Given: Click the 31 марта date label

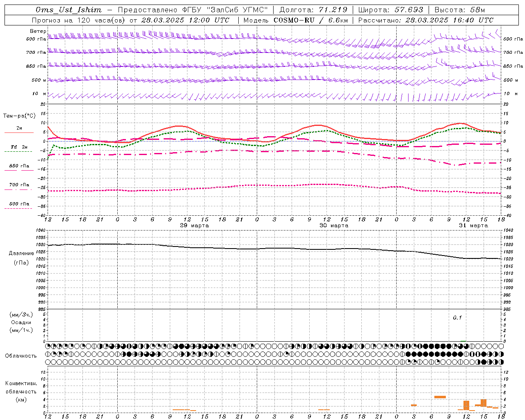Looking at the screenshot, I should (x=473, y=226).
